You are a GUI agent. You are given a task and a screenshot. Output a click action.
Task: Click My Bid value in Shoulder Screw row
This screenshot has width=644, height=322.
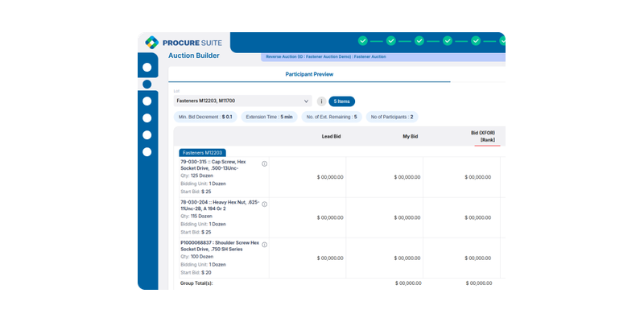407,258
